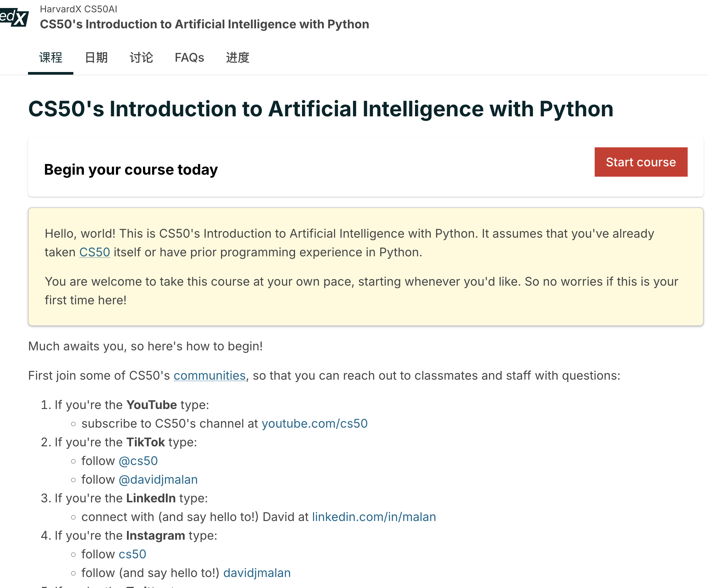The width and height of the screenshot is (708, 588).
Task: Click the @cs50 TikTok link
Action: (138, 461)
